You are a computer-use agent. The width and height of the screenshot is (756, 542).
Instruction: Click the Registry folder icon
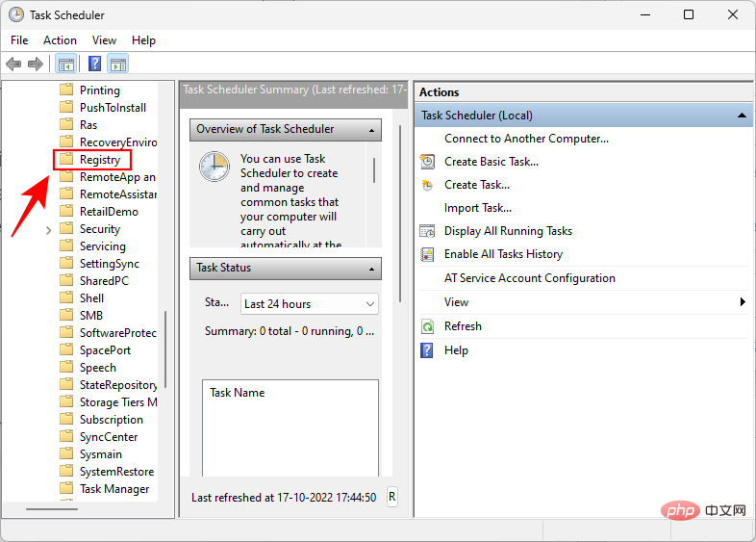[66, 159]
